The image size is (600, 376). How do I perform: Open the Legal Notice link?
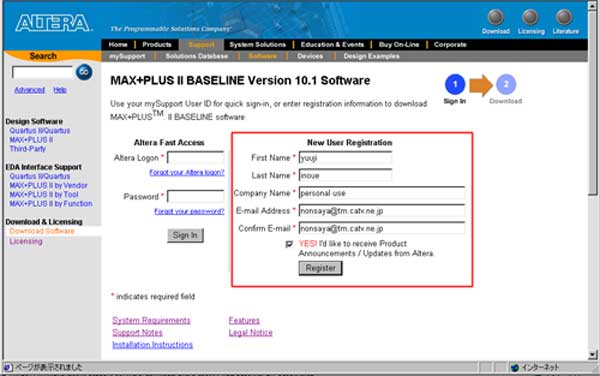click(251, 333)
